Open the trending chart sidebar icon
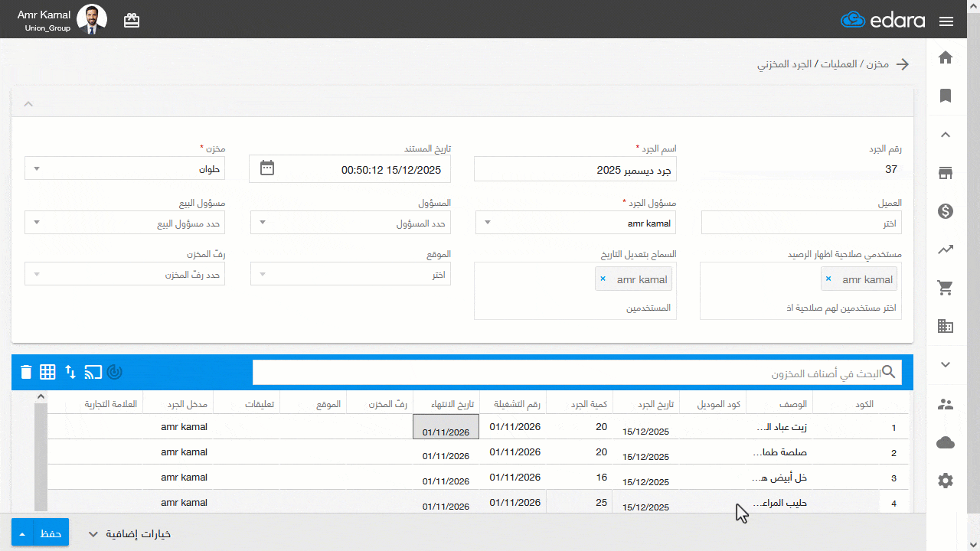Viewport: 980px width, 551px height. point(946,249)
